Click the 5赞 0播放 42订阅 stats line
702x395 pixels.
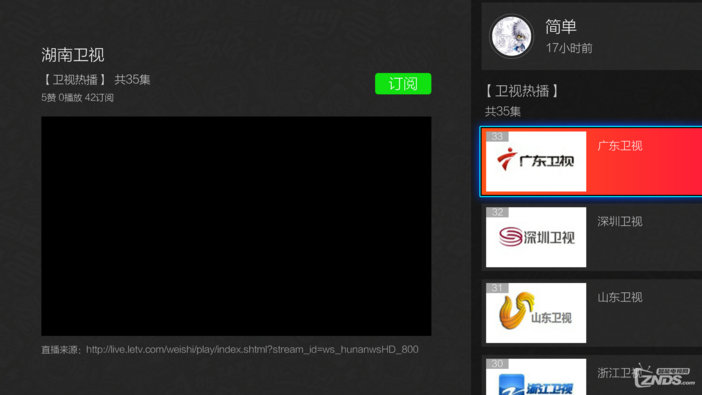tap(77, 98)
